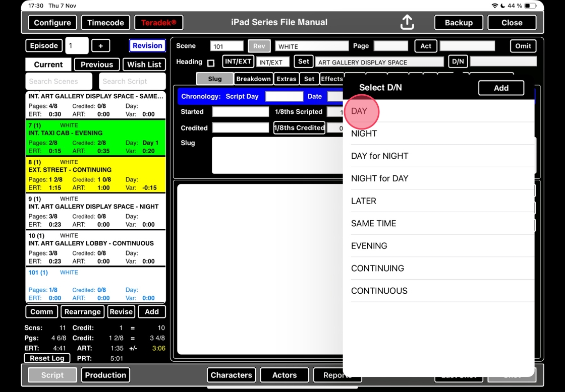Click the Script Day field
This screenshot has width=565, height=392.
285,96
